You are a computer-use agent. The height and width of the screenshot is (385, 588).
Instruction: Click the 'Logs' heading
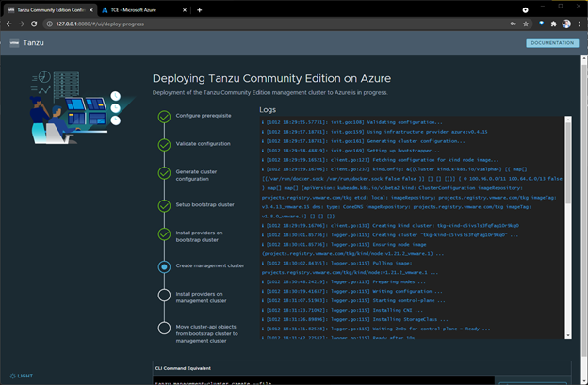click(x=268, y=110)
